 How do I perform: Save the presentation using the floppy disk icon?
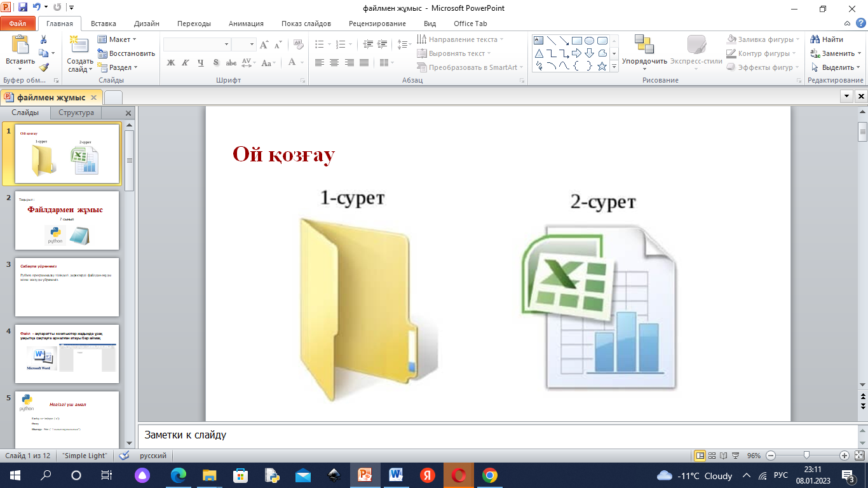click(23, 8)
